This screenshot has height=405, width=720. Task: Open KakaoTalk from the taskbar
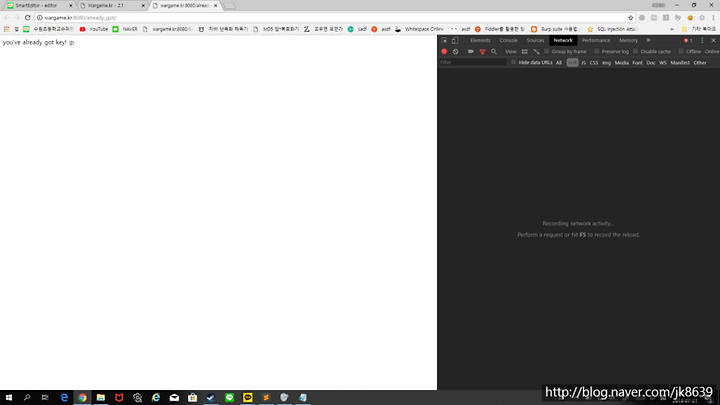(248, 397)
